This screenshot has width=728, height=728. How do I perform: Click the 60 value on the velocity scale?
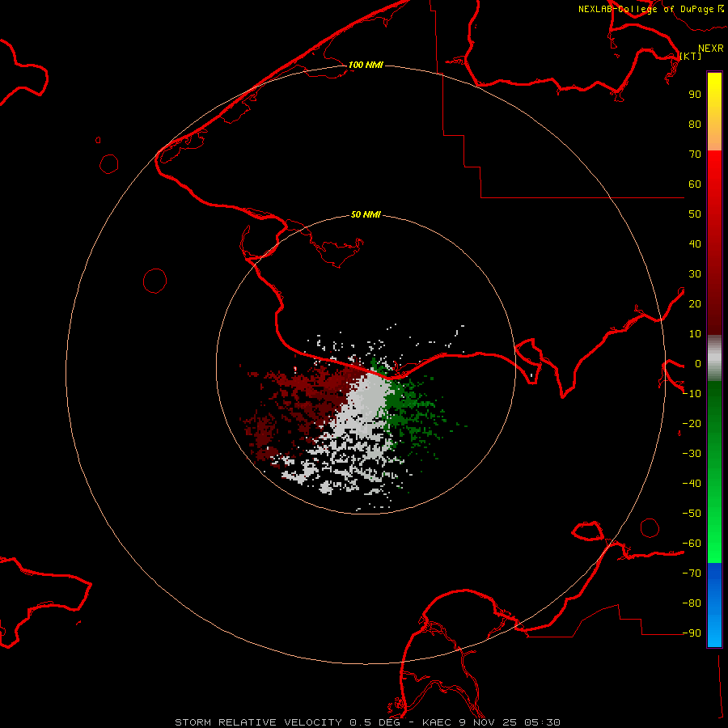click(695, 184)
